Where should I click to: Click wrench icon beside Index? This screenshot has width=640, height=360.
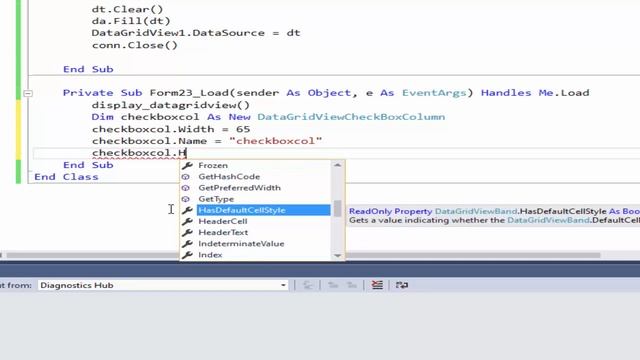[x=187, y=255]
